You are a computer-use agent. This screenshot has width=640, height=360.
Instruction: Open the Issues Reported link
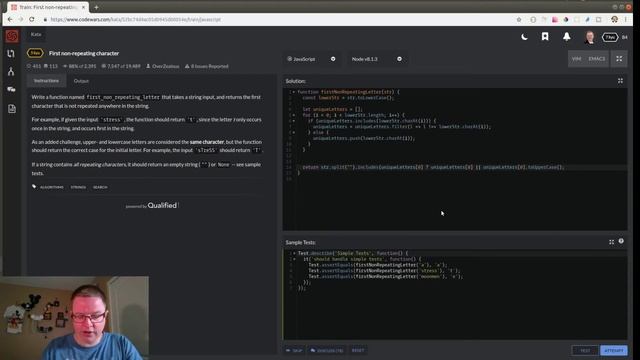pos(207,66)
